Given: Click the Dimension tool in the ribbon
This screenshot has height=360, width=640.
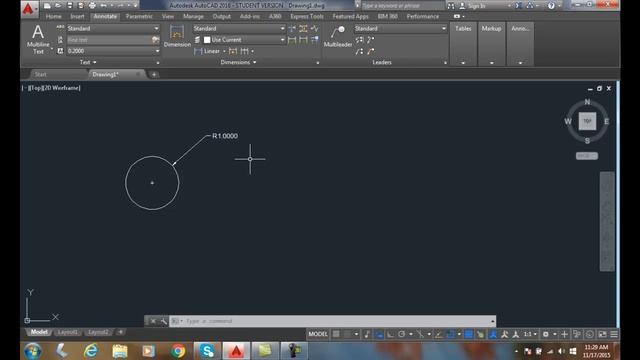Looking at the screenshot, I should [x=177, y=37].
